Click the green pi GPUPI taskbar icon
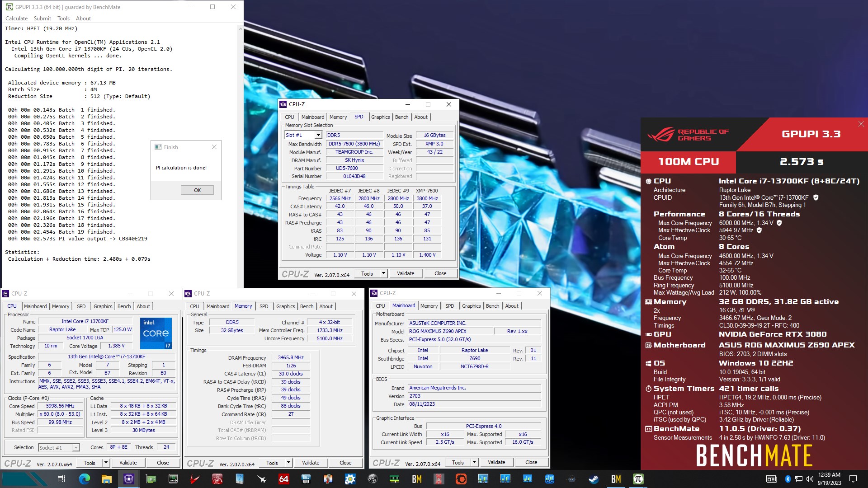Screen dimensions: 868x488 tap(638, 479)
